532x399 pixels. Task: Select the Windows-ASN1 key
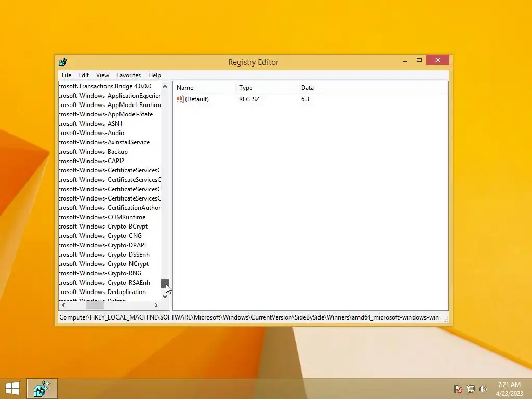[90, 124]
